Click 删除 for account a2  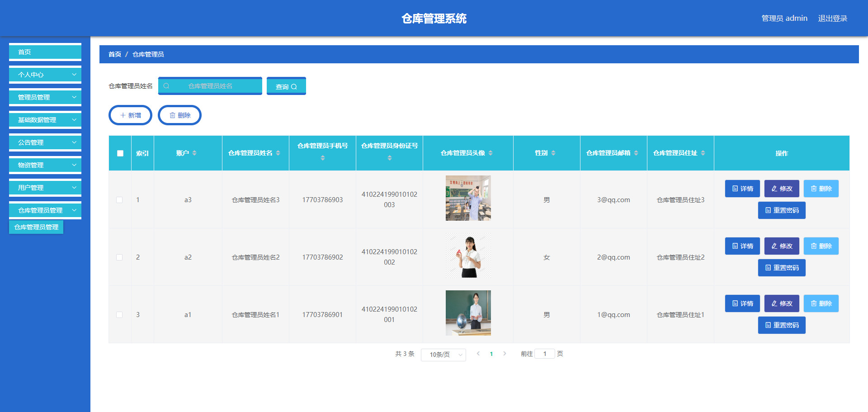point(821,246)
